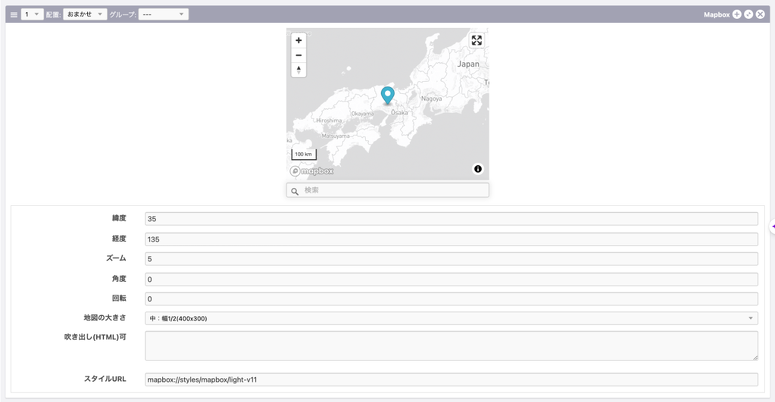
Task: Reset map bearing with compass button
Action: click(x=298, y=70)
